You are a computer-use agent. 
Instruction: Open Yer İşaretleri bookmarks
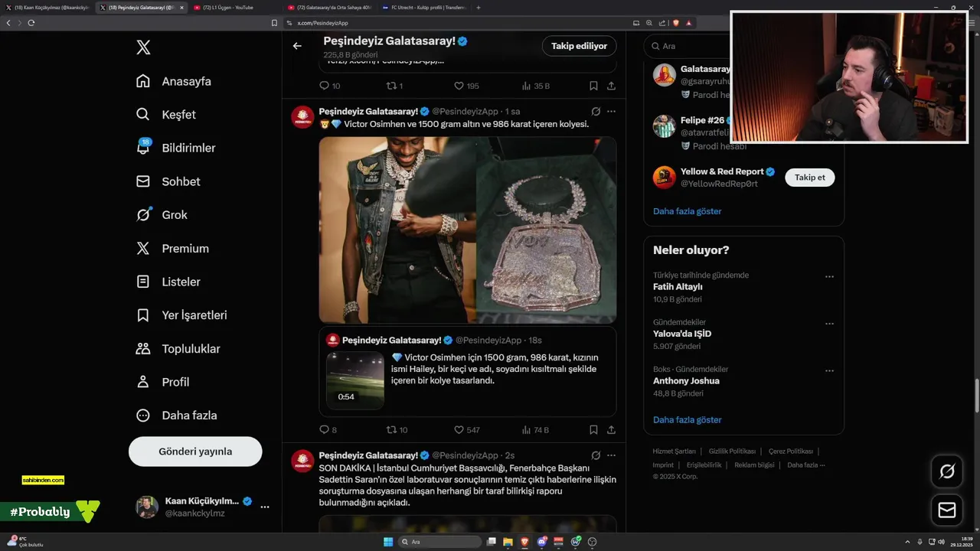[181, 315]
